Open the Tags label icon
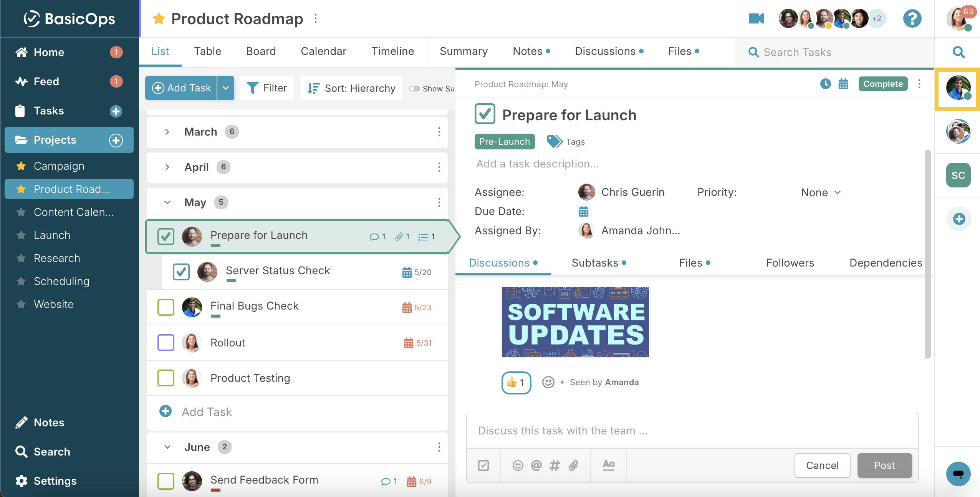This screenshot has width=980, height=497. click(x=555, y=141)
